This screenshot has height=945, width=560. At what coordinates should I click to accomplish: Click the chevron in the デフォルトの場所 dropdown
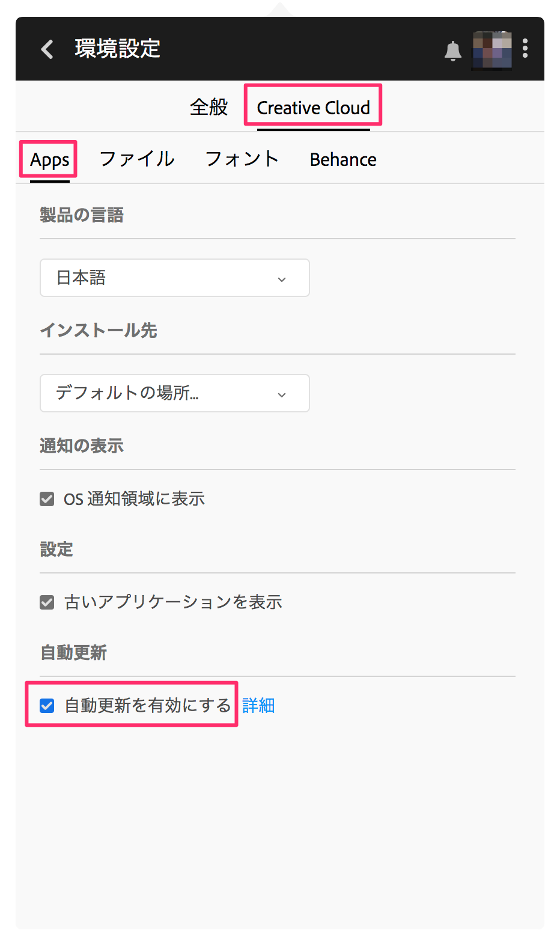pos(282,395)
